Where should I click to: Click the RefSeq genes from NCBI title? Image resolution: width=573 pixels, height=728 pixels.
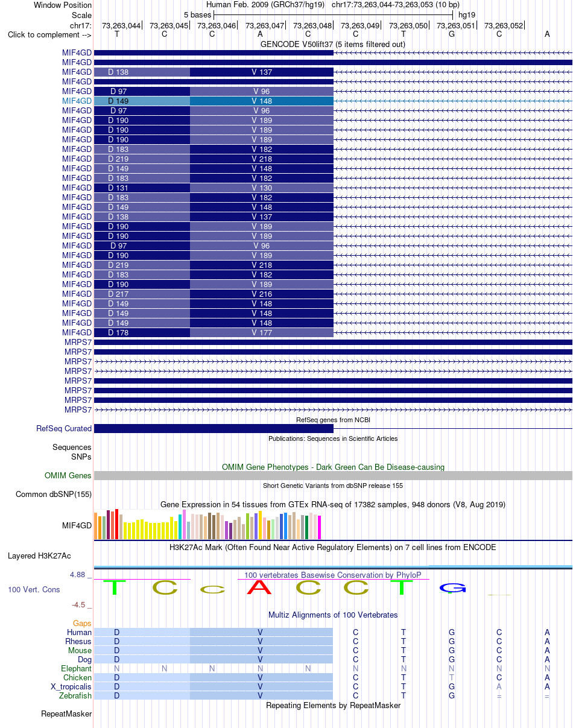pos(333,419)
